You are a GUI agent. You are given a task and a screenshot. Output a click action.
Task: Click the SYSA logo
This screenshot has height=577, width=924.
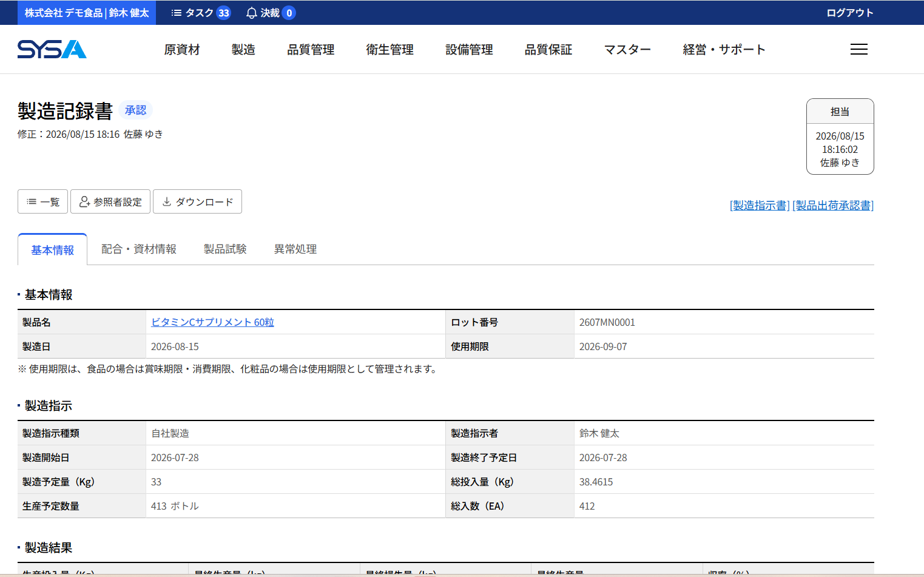[52, 49]
